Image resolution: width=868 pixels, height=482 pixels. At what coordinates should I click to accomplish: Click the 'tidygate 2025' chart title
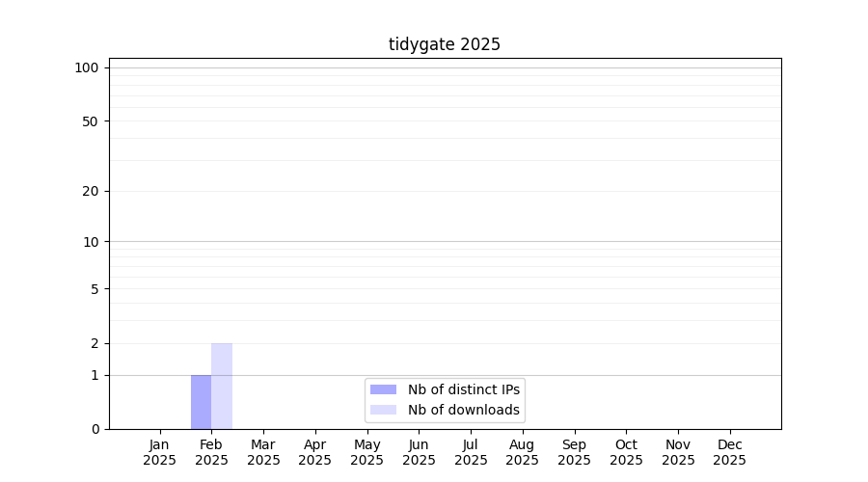445,44
